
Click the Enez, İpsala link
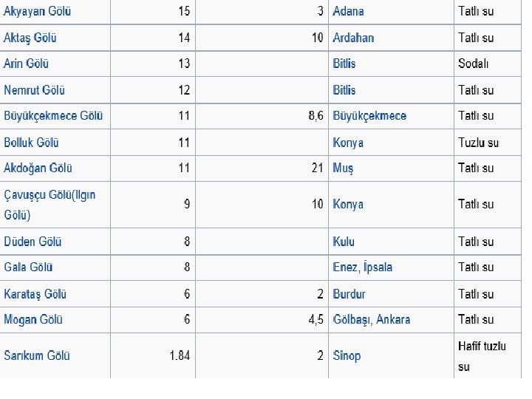point(363,267)
